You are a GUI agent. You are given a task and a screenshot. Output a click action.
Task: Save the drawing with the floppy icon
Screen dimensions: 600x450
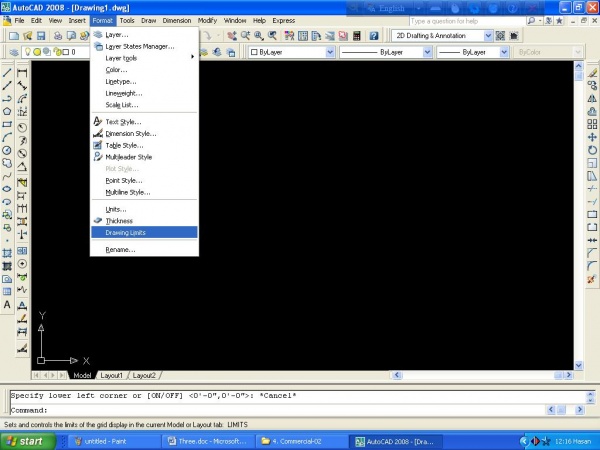[x=41, y=36]
